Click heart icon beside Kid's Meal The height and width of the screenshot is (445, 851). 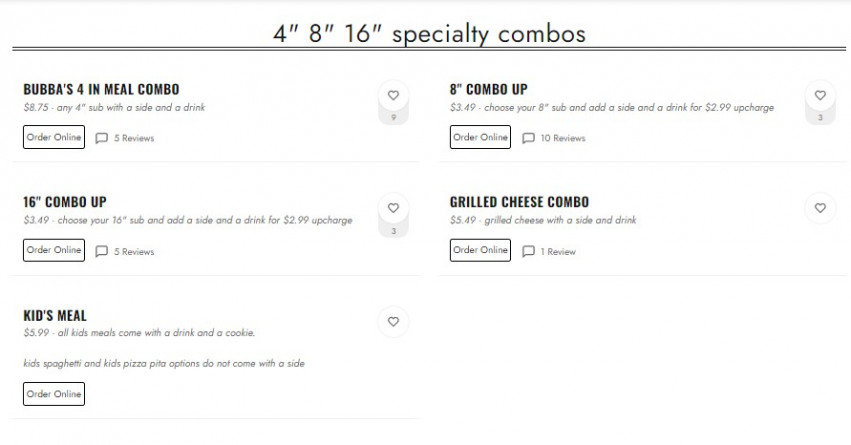pos(393,322)
